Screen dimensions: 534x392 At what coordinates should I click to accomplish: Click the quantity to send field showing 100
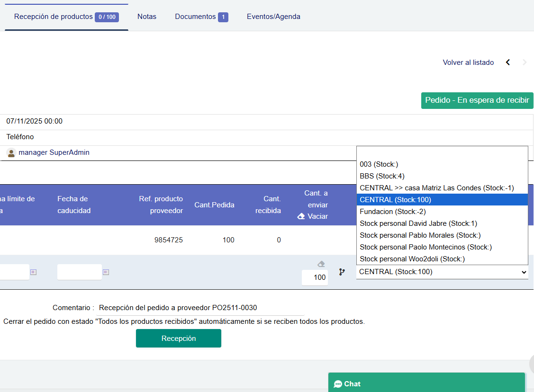[x=315, y=277]
